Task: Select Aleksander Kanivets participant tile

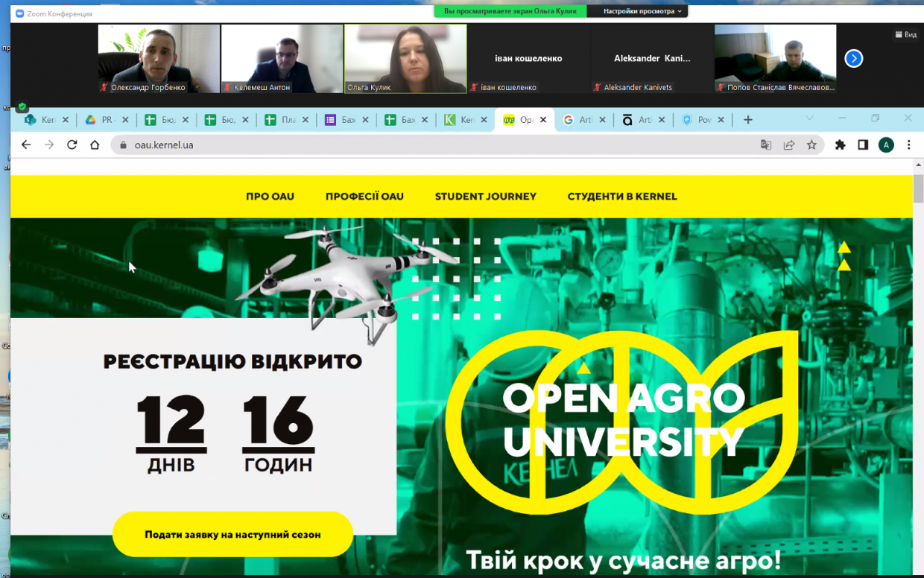Action: pyautogui.click(x=652, y=59)
